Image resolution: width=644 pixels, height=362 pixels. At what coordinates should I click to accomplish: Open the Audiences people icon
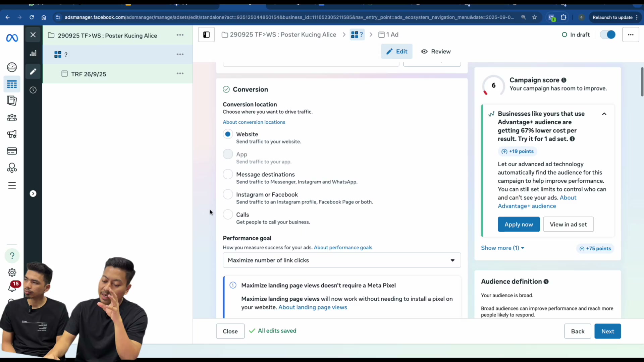(x=12, y=118)
